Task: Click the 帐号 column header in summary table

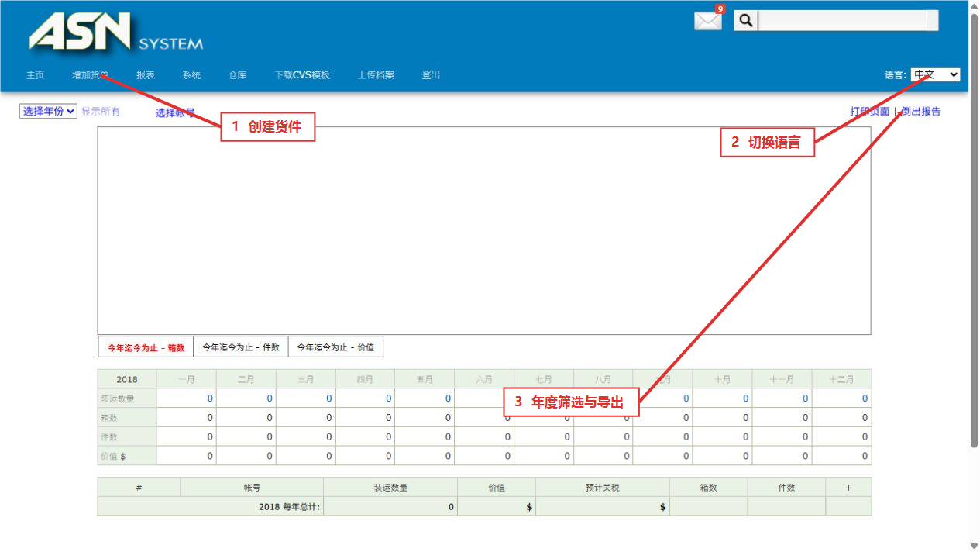Action: coord(252,488)
